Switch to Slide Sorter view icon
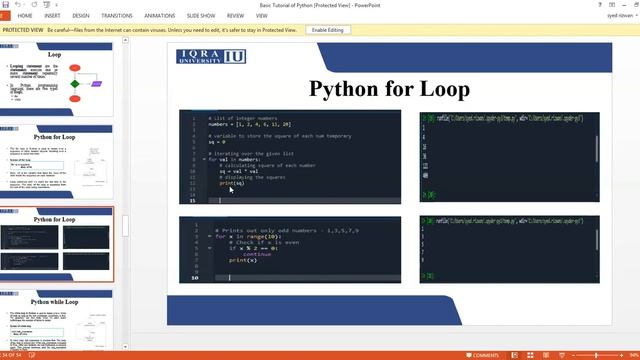Viewport: 640px width, 360px height. tap(530, 356)
